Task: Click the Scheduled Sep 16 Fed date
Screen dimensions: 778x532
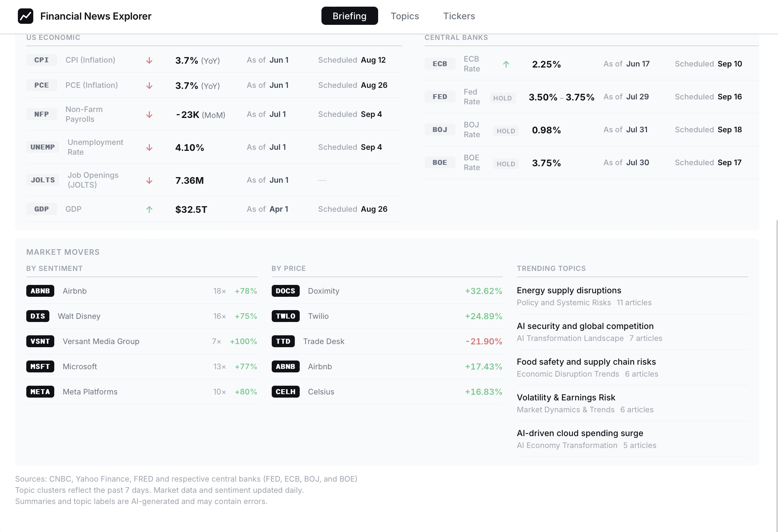Action: (708, 97)
